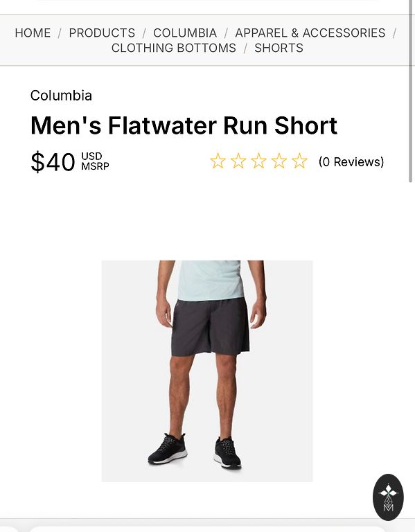415x532 pixels.
Task: Go to HOME breadcrumb
Action: 33,33
